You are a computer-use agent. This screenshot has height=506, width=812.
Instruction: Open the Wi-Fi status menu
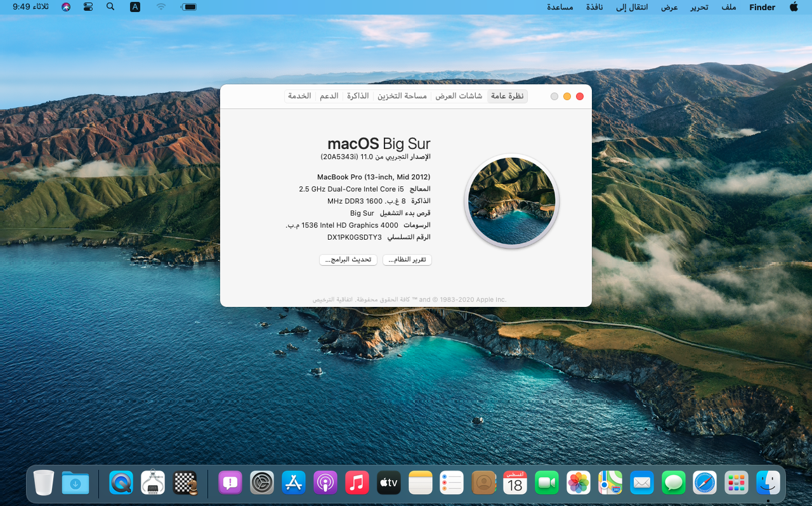tap(161, 7)
